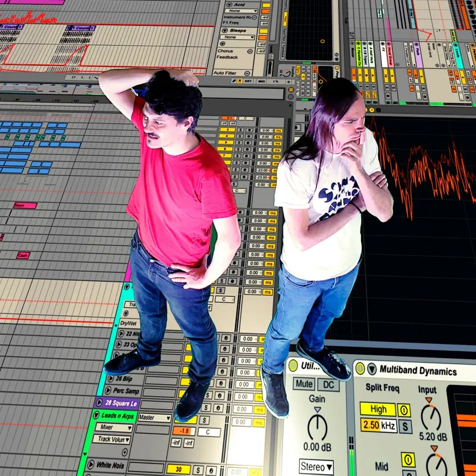Toggle the Multiband Dynamics device activator
The height and width of the screenshot is (476, 476).
point(360,369)
